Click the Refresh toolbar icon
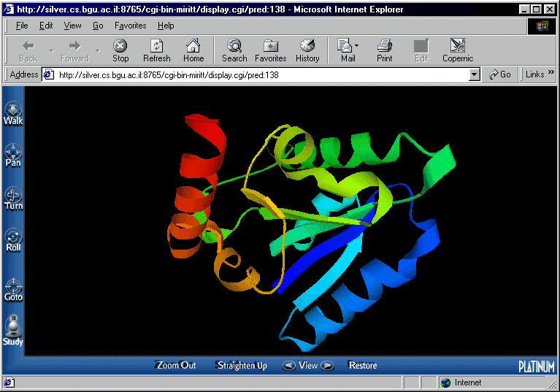Viewport: 560px width, 392px height. point(156,50)
